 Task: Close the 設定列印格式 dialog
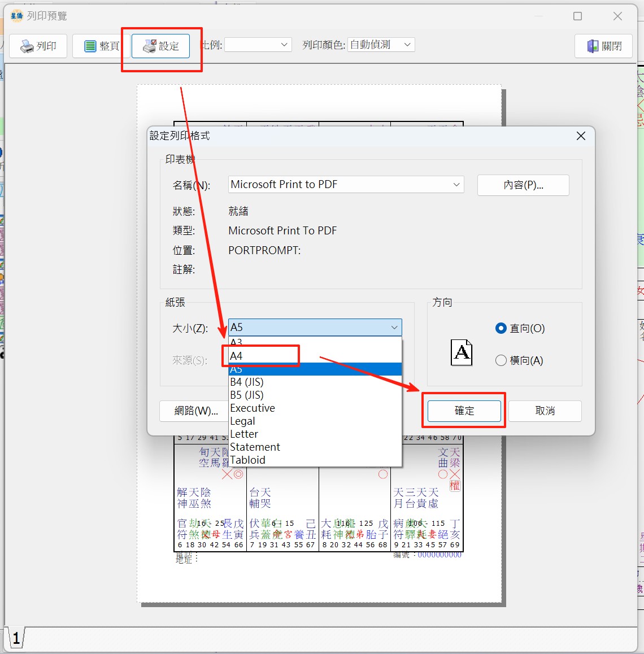(x=581, y=136)
